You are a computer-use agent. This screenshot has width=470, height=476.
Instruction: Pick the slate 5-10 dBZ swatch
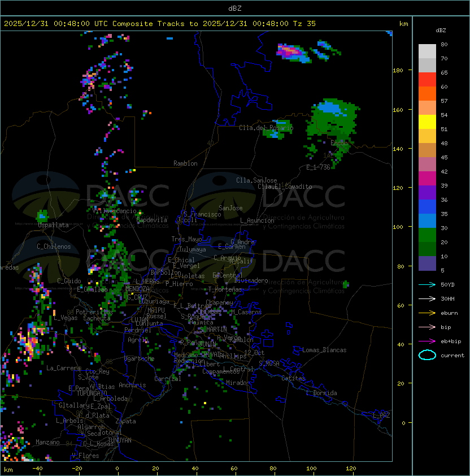[x=427, y=263]
